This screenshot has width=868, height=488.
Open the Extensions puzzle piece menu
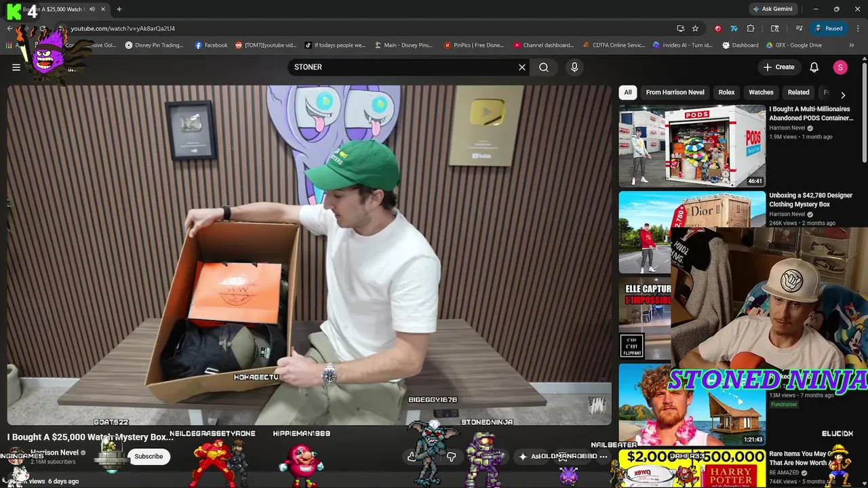[x=750, y=28]
